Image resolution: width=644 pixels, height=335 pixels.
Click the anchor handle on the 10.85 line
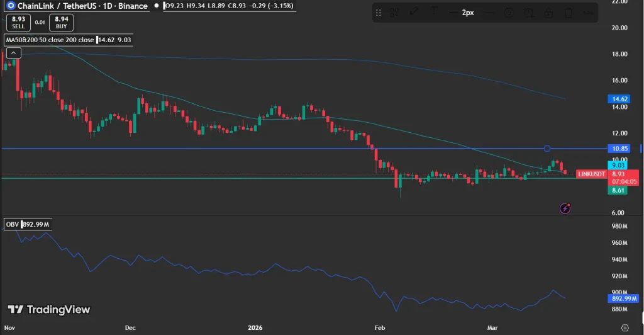pyautogui.click(x=547, y=149)
